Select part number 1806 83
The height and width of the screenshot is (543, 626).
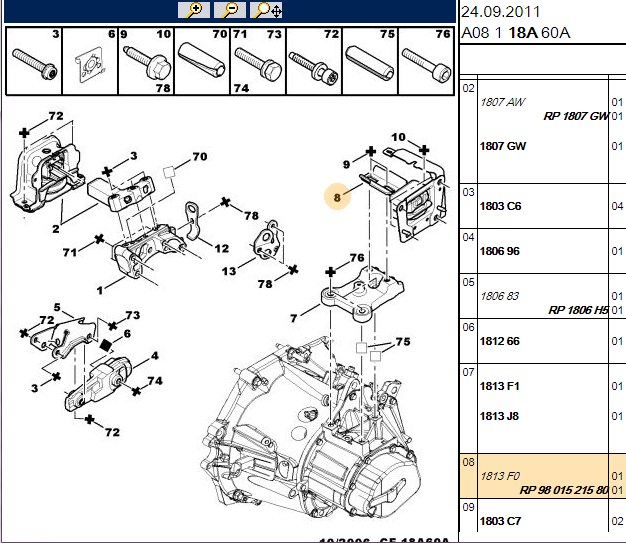tap(499, 296)
